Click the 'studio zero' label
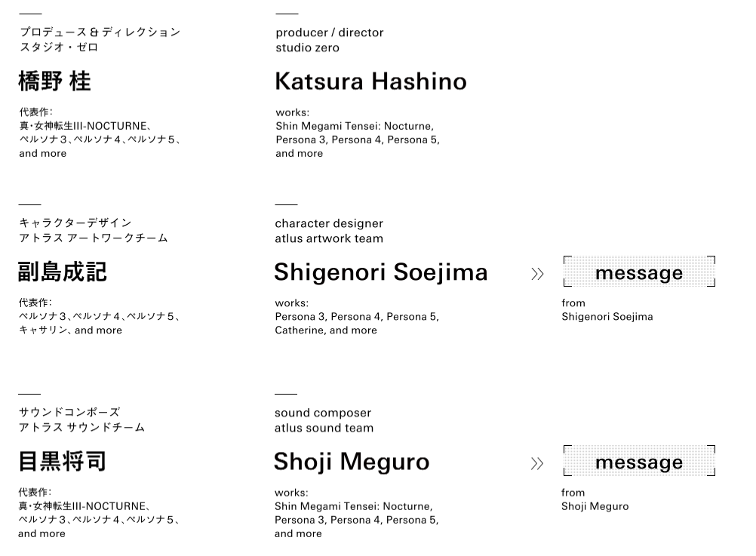Viewport: 756px width, 556px height. (x=307, y=48)
